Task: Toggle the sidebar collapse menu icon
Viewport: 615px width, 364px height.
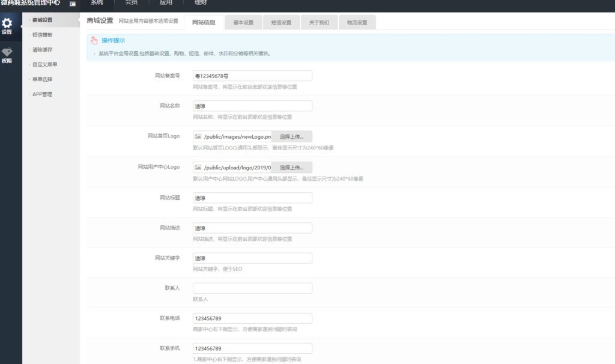Action: coord(73,4)
